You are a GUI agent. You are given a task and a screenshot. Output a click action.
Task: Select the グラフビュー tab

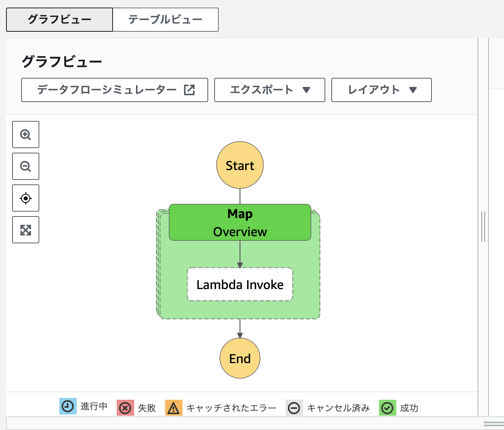tap(59, 19)
